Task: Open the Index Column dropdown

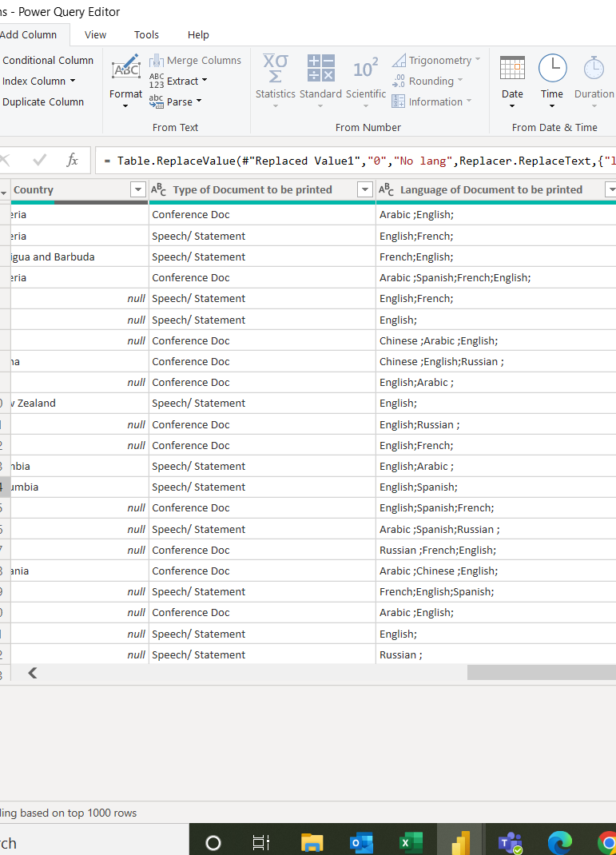Action: [x=38, y=82]
